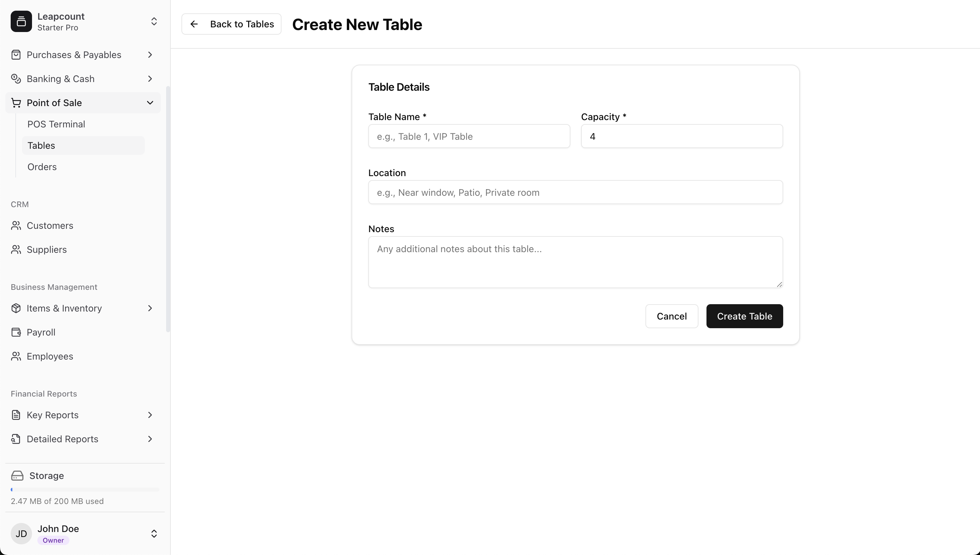Open the John Doe account menu chevrons
The height and width of the screenshot is (555, 980).
tap(154, 534)
